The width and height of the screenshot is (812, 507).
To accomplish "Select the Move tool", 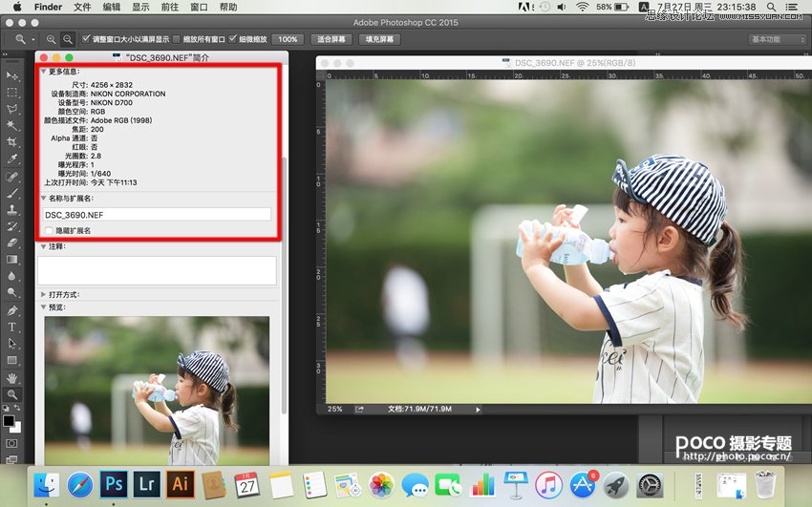I will coord(11,76).
